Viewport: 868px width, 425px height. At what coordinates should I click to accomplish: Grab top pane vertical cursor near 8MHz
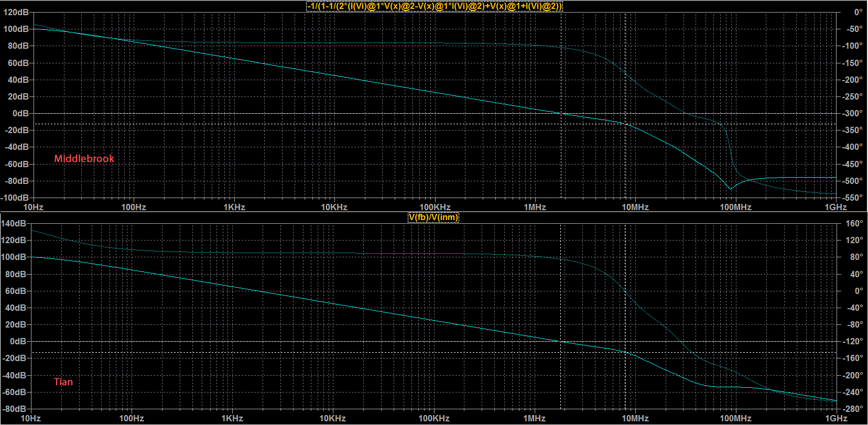[x=625, y=105]
